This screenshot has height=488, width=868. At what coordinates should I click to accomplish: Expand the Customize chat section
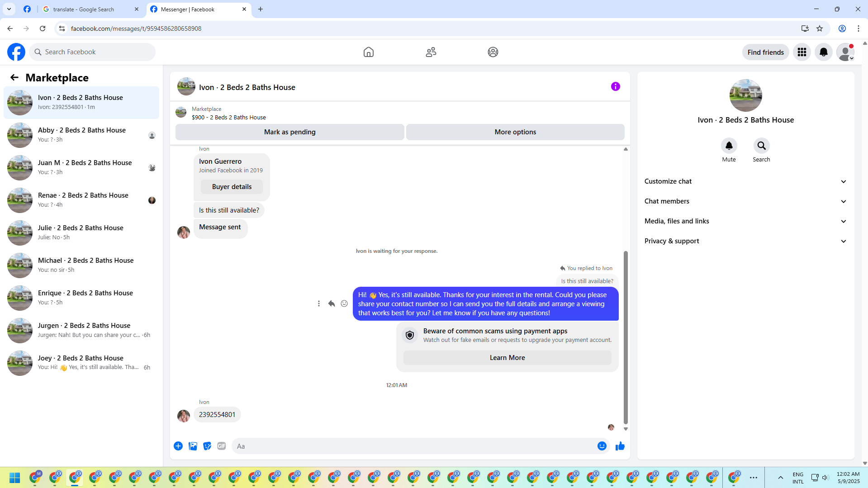pyautogui.click(x=745, y=181)
